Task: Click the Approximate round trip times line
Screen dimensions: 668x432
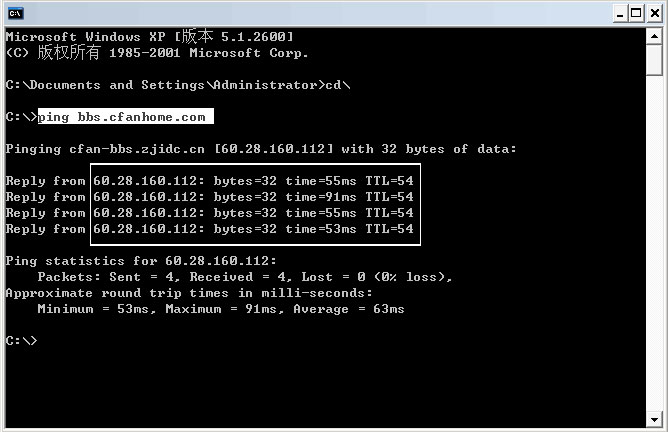Action: pos(188,293)
